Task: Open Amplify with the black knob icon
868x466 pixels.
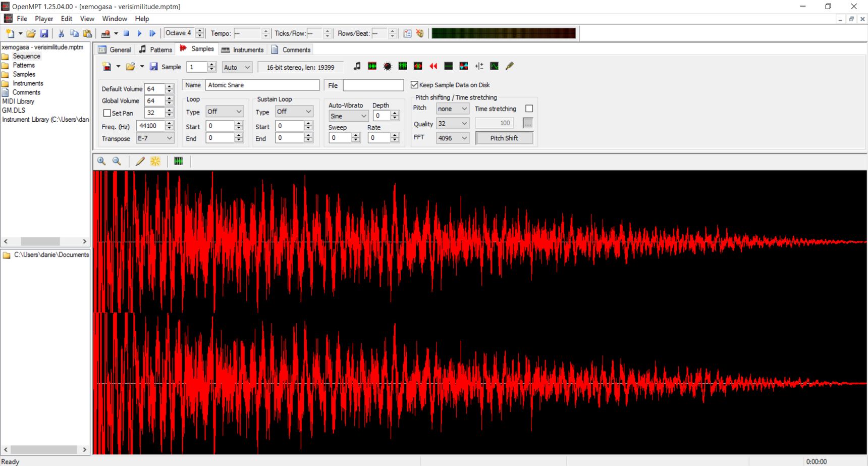Action: point(388,66)
